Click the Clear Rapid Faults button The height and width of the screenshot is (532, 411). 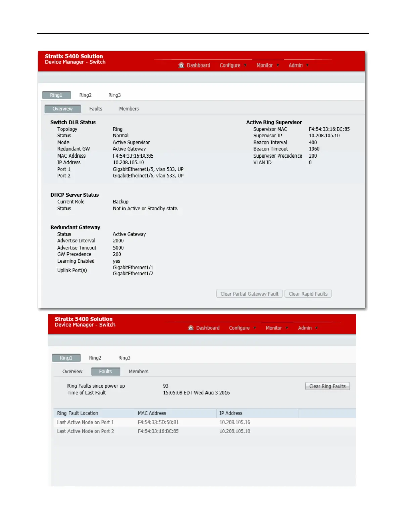[308, 294]
